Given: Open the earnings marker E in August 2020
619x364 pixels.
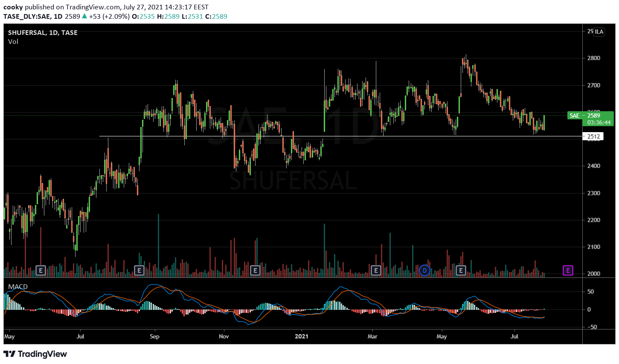Looking at the screenshot, I should coord(139,270).
